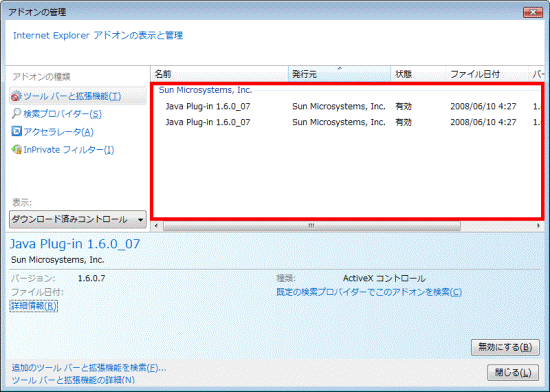Collapse the Sun Microsystems, Inc. group header
This screenshot has height=392, width=550.
205,90
